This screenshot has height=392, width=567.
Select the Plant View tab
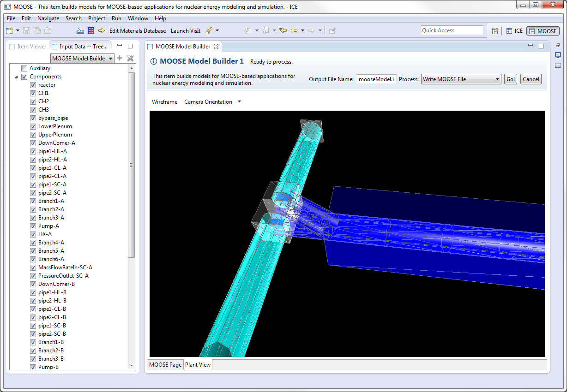tap(198, 365)
